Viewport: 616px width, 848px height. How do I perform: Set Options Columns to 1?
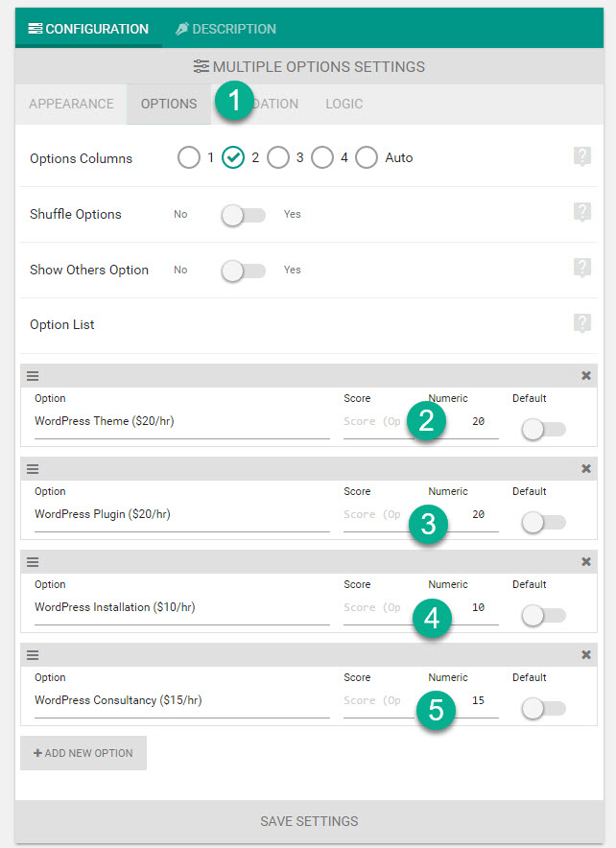(x=189, y=158)
